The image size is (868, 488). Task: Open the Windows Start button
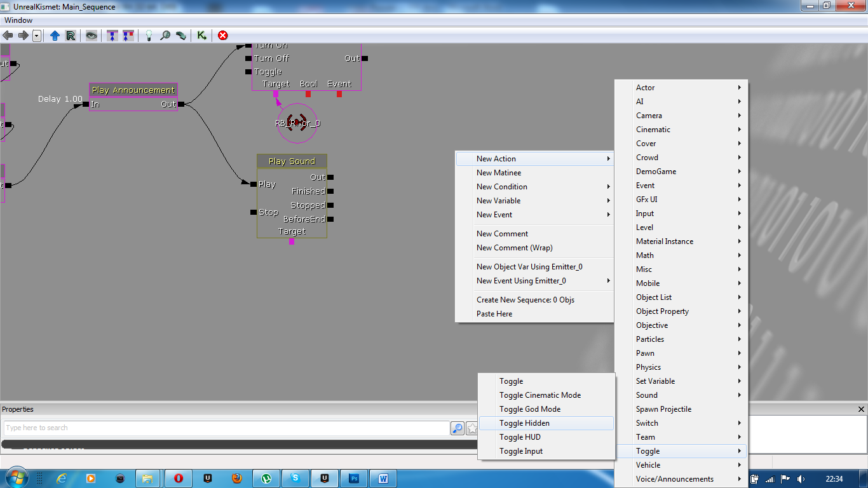(17, 478)
